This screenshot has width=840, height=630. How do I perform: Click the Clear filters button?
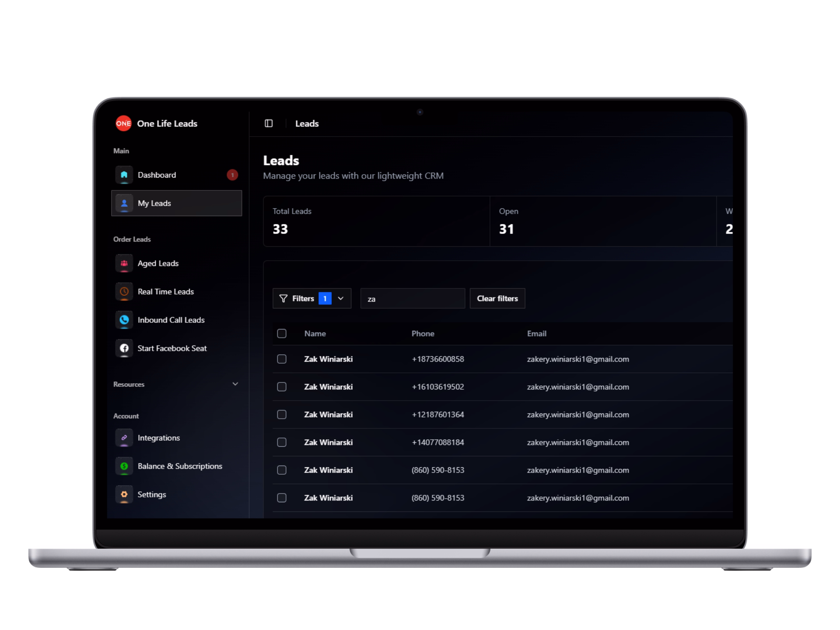[497, 298]
